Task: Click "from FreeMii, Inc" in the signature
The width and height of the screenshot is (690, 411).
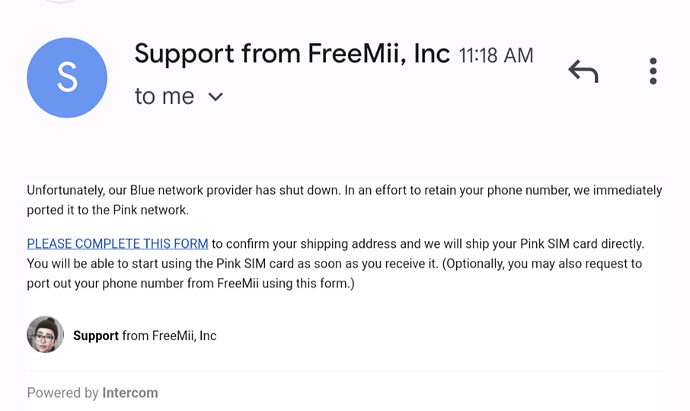Action: (x=169, y=336)
